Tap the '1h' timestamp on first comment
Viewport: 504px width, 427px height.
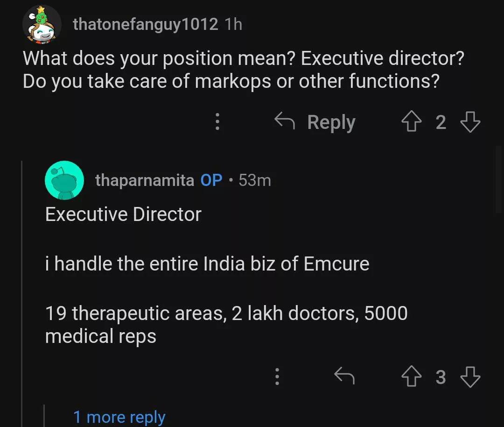pyautogui.click(x=233, y=24)
